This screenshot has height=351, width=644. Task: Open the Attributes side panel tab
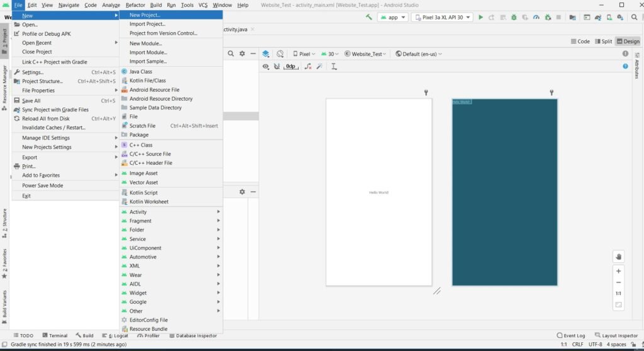click(637, 66)
